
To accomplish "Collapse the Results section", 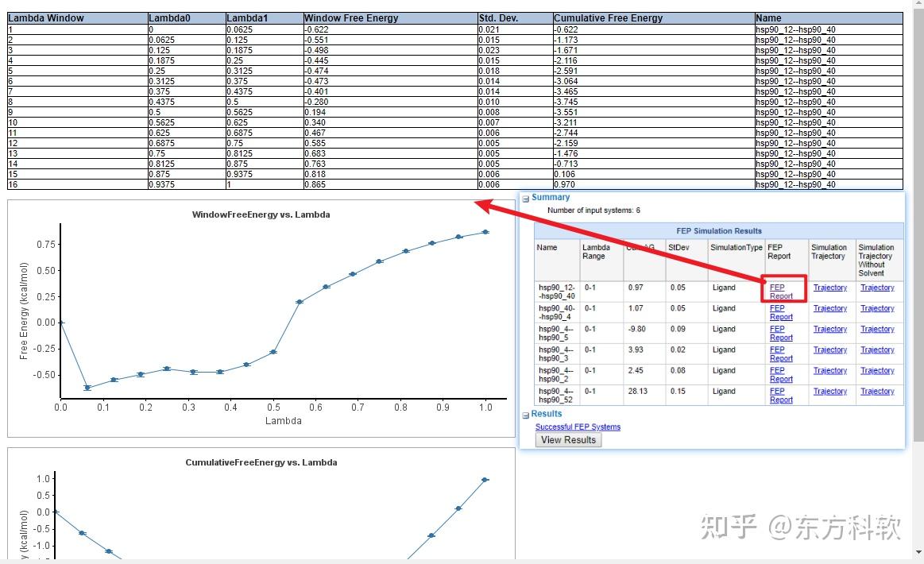I will pos(525,415).
